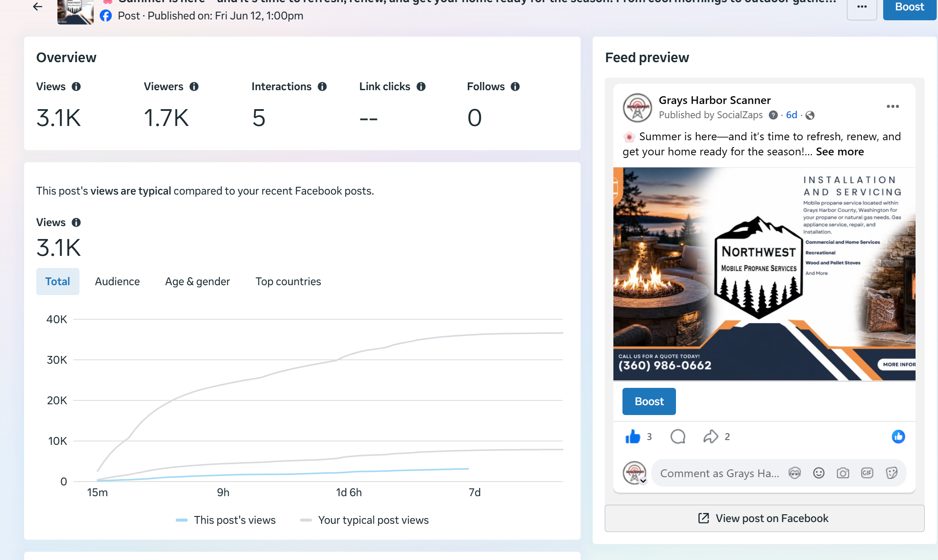Screen dimensions: 938x560
Task: Click the comment bubble icon
Action: click(678, 437)
